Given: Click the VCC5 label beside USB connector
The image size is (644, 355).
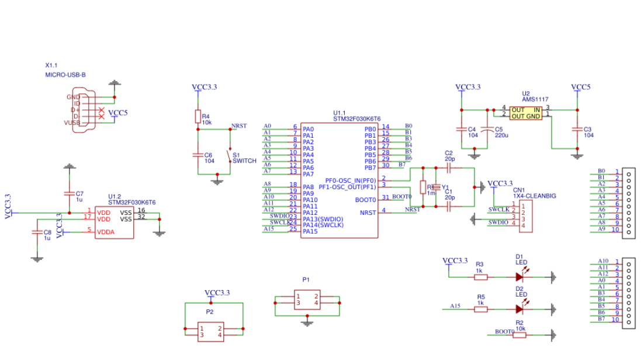Looking at the screenshot, I should [118, 113].
